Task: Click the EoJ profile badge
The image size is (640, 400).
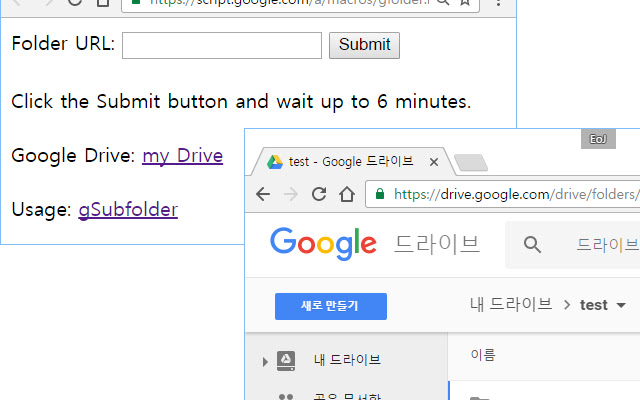Action: [598, 139]
